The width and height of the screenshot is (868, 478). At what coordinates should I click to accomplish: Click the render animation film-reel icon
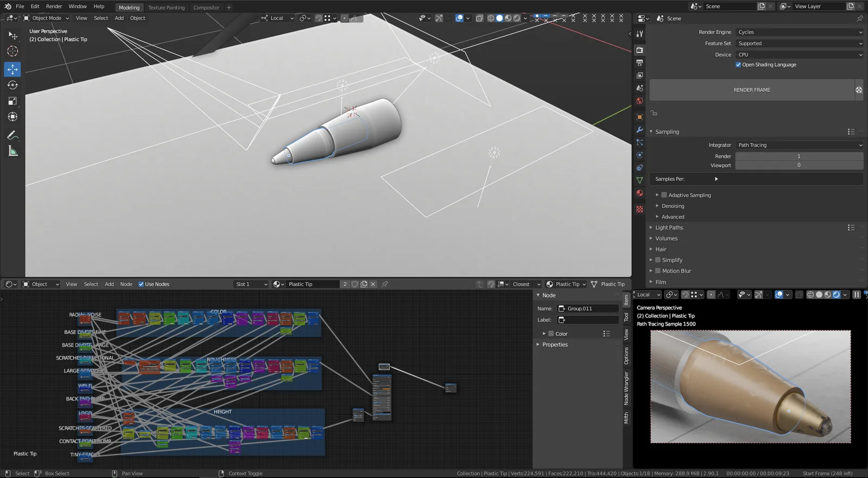click(859, 90)
